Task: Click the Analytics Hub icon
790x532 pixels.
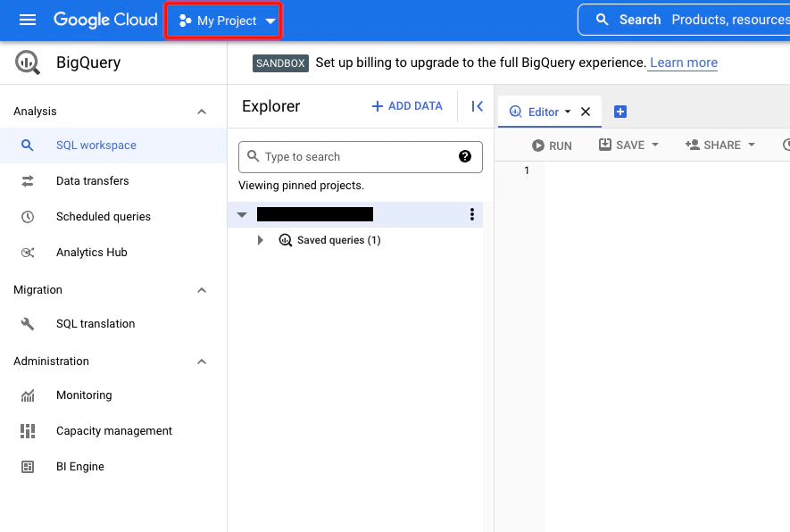Action: tap(27, 253)
